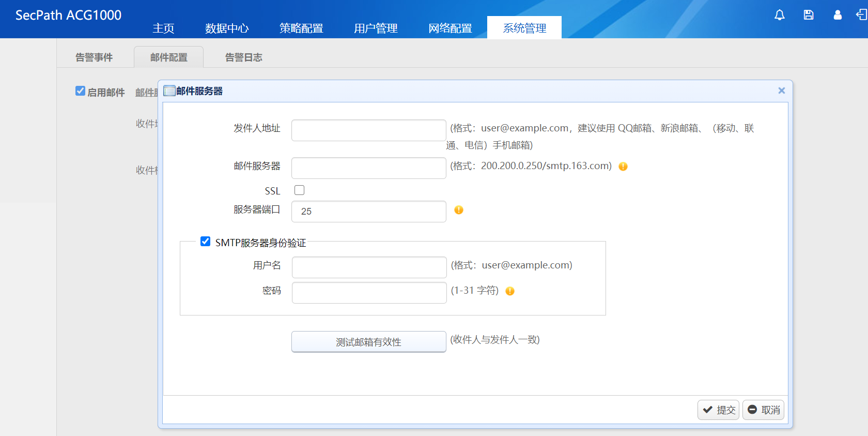Switch to the 邮件配置 tab
The image size is (868, 436).
tap(169, 57)
